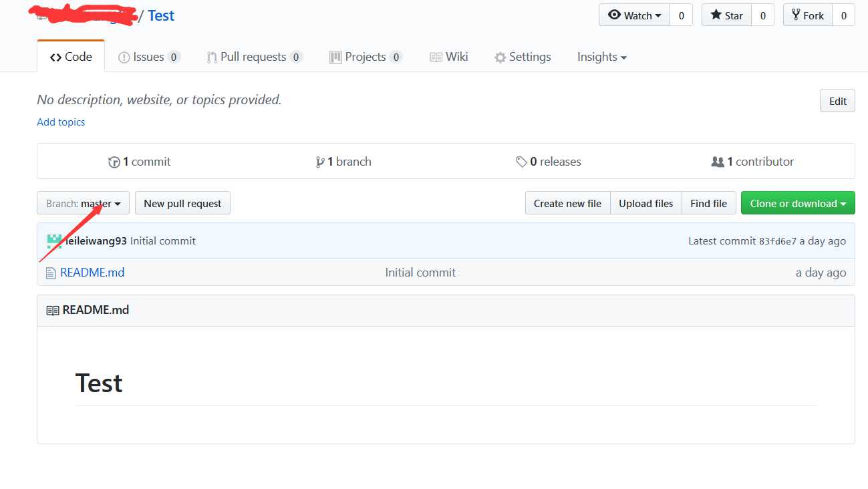The image size is (868, 489).
Task: Click the tag icon beside 0 releases
Action: point(521,162)
